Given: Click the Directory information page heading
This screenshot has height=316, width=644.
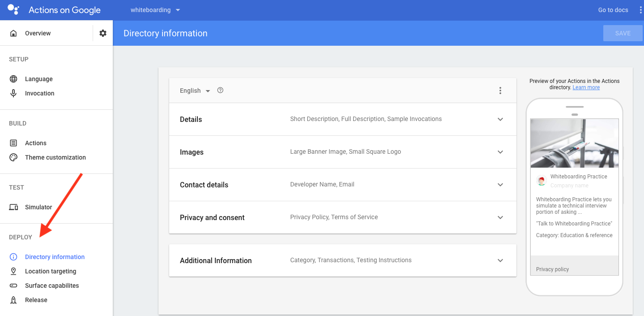Looking at the screenshot, I should click(x=166, y=33).
